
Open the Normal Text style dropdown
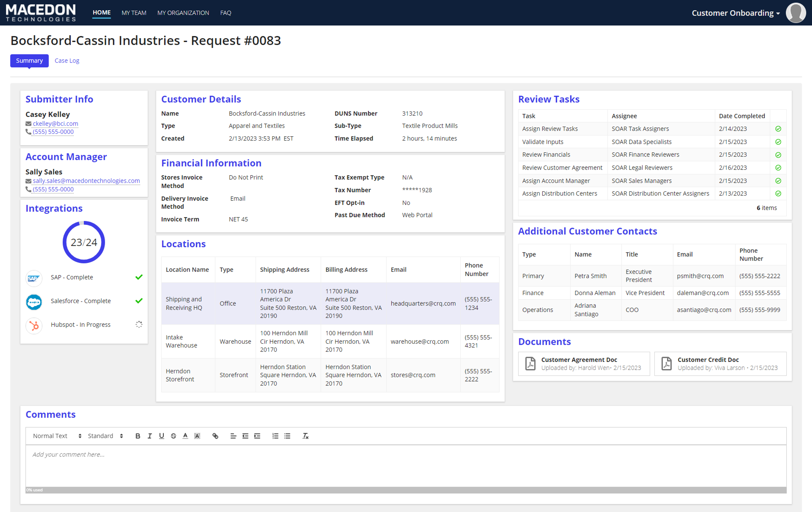pyautogui.click(x=57, y=436)
